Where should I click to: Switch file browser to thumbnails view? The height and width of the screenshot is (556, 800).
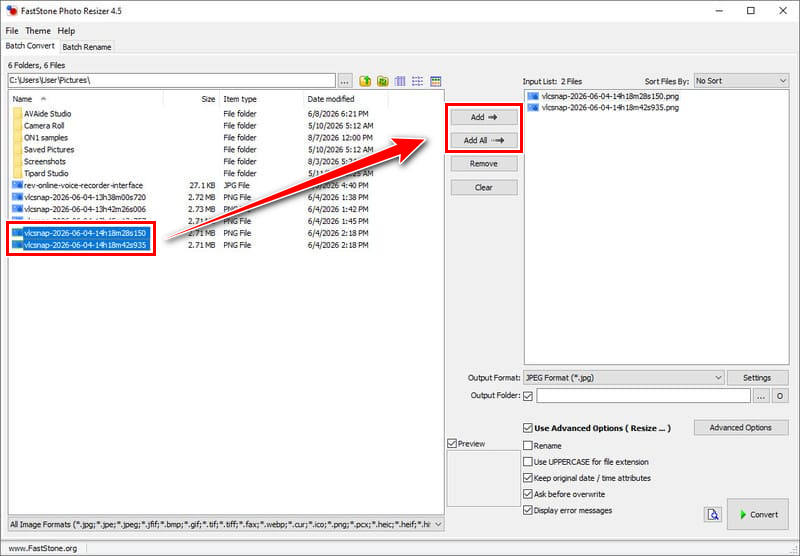[x=400, y=81]
